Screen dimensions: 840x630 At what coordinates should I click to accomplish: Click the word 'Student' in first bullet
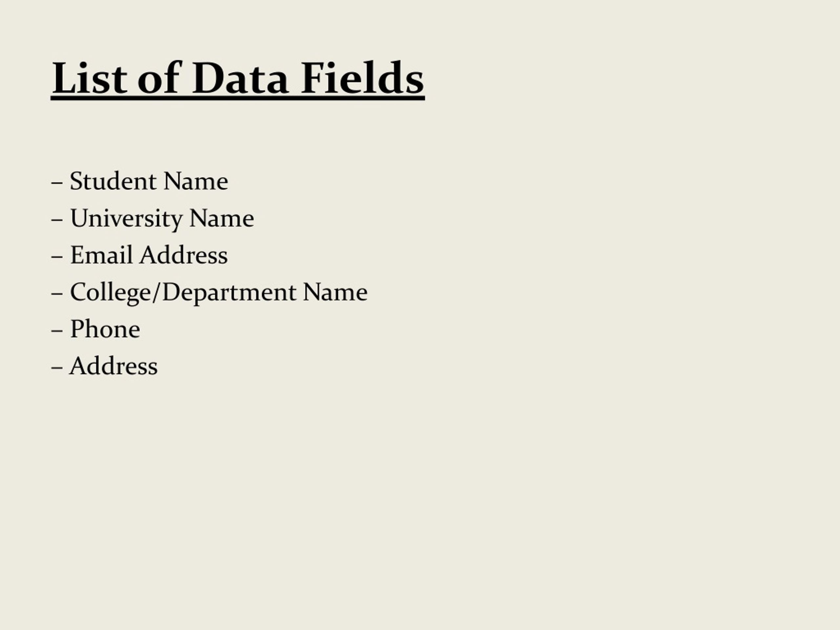click(113, 181)
